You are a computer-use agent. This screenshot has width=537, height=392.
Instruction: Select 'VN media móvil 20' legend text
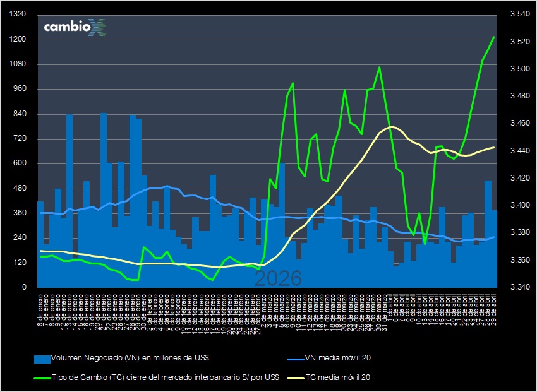338,358
